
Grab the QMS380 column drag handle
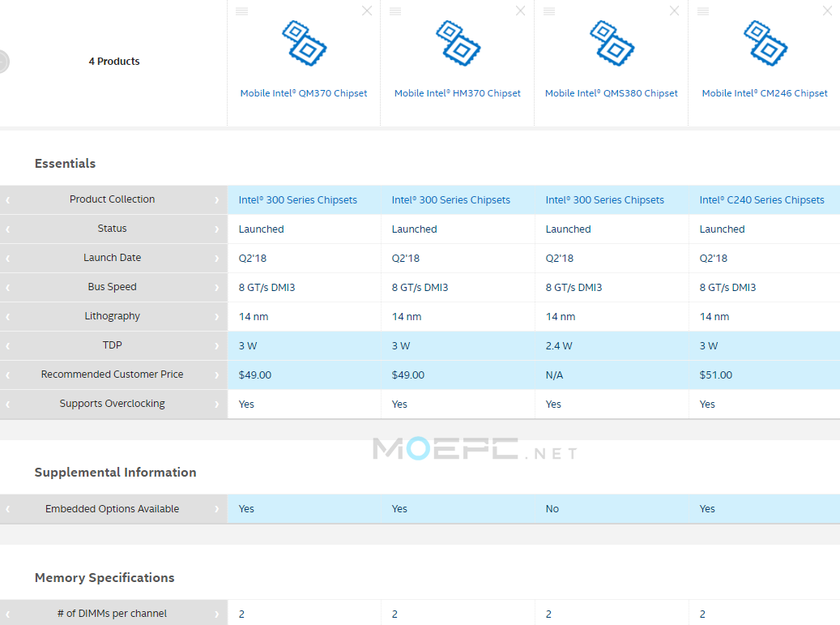pyautogui.click(x=549, y=11)
